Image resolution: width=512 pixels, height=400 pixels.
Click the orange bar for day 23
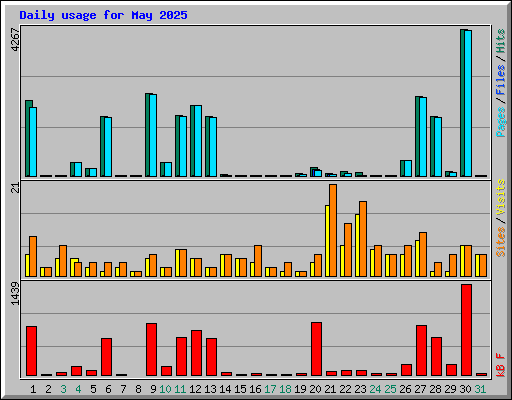point(363,239)
